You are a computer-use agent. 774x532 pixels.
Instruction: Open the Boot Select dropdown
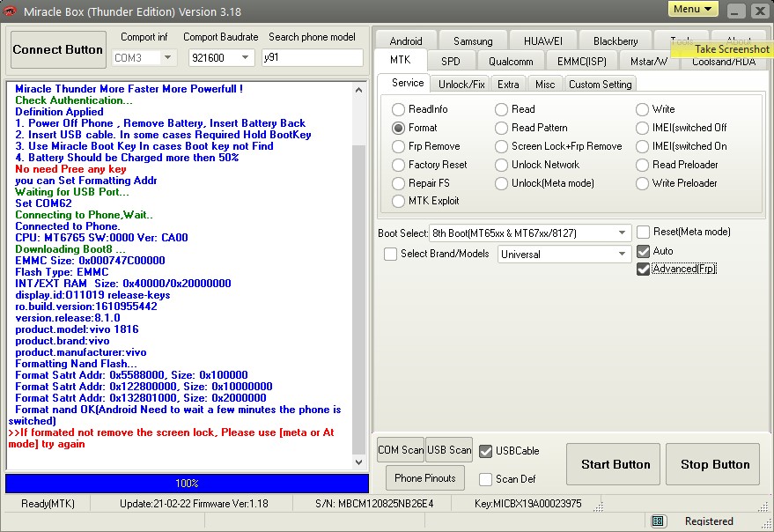[x=622, y=233]
